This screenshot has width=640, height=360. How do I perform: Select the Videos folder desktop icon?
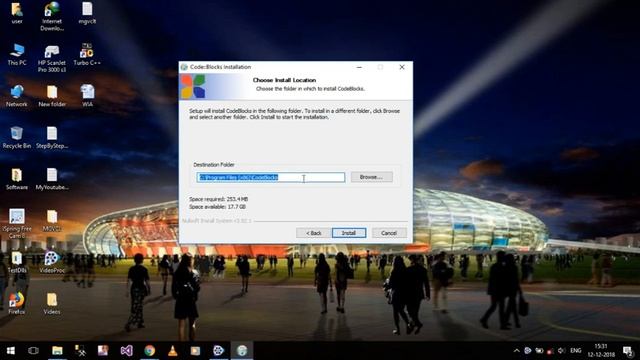pos(52,304)
